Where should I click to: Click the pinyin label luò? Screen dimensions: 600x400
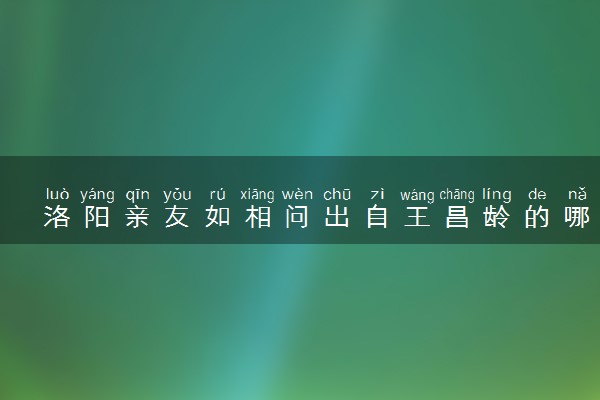pos(57,194)
